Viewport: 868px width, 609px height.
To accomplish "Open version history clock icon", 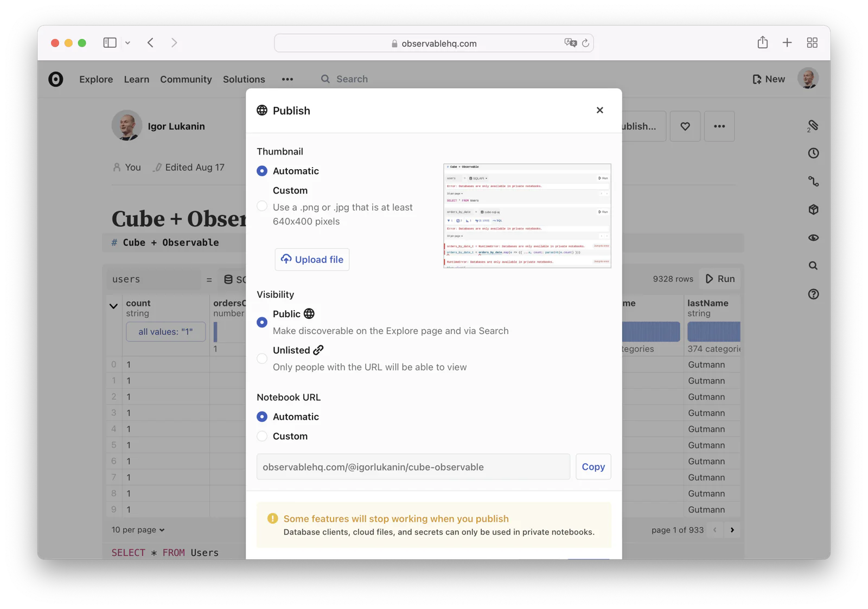I will (813, 153).
